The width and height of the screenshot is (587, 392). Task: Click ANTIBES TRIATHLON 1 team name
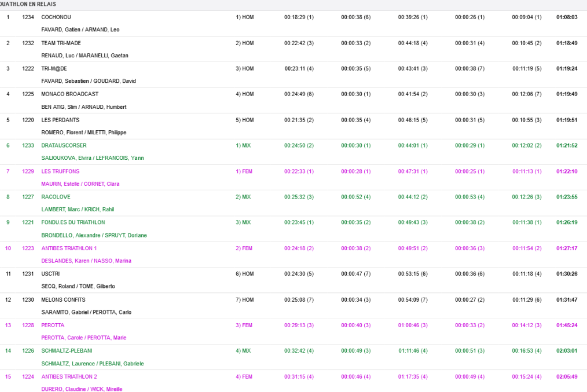click(x=69, y=248)
